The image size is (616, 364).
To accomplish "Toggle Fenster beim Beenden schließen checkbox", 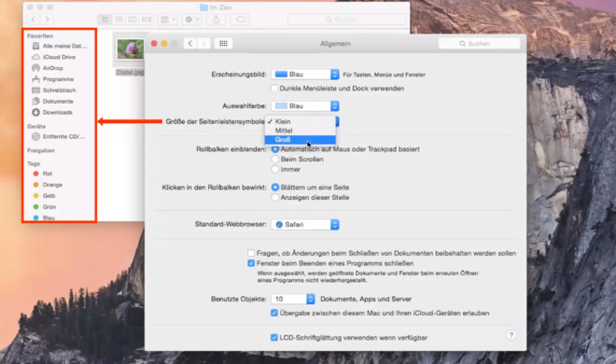I will [x=251, y=263].
